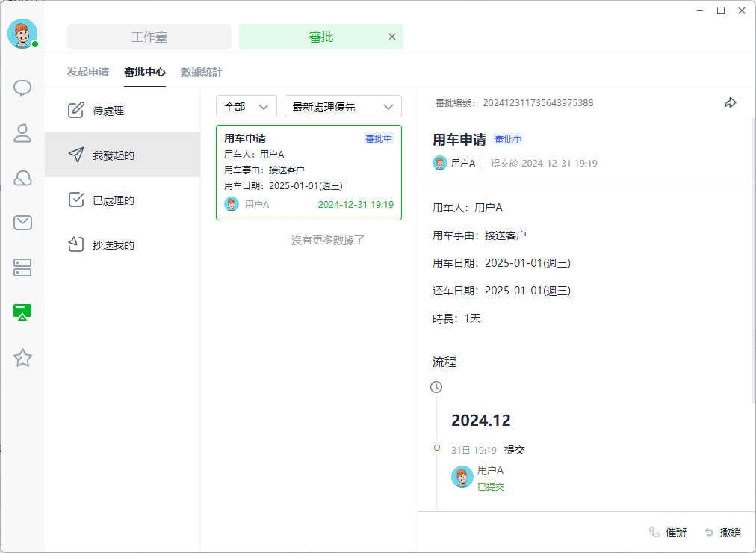Open the contacts sidebar icon
Screen dimensions: 756x553
pyautogui.click(x=22, y=134)
